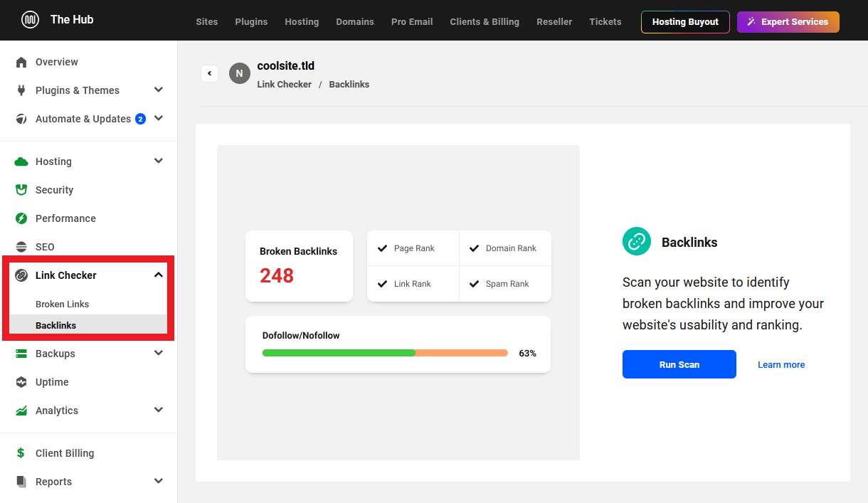Select the SEO sidebar icon
This screenshot has height=503, width=868.
[x=21, y=247]
